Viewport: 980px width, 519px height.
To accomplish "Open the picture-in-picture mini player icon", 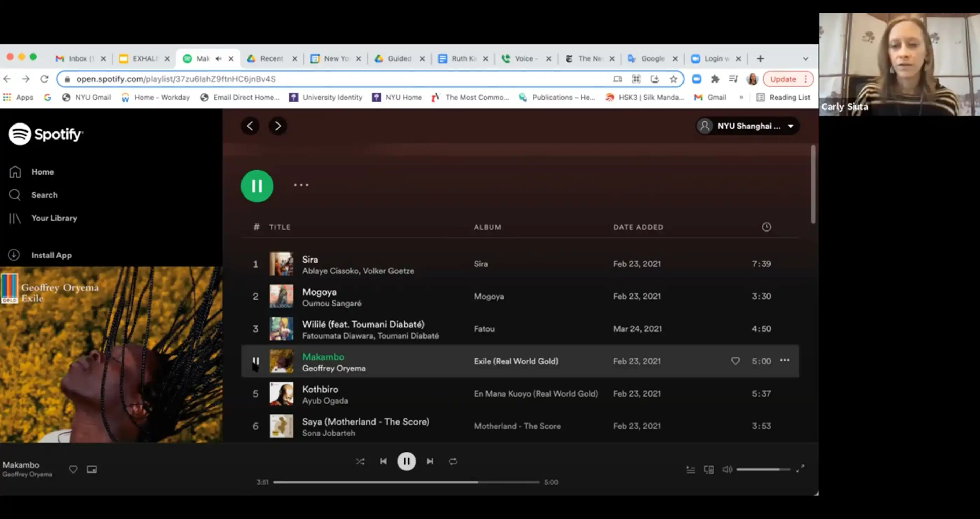I will 92,470.
